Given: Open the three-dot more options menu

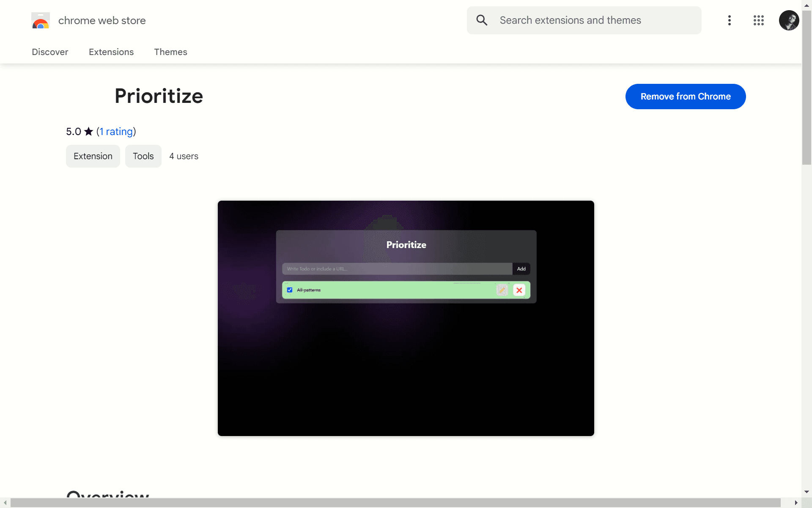Looking at the screenshot, I should pyautogui.click(x=729, y=20).
